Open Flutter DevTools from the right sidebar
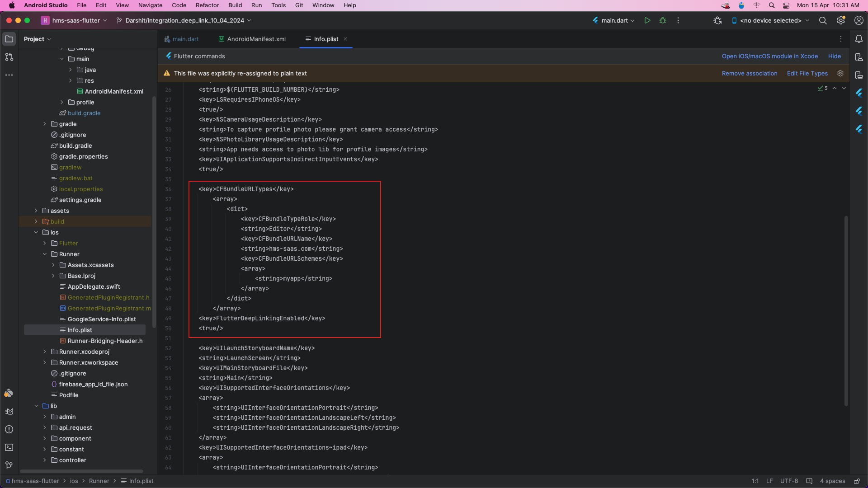Image resolution: width=868 pixels, height=488 pixels. pyautogui.click(x=859, y=93)
